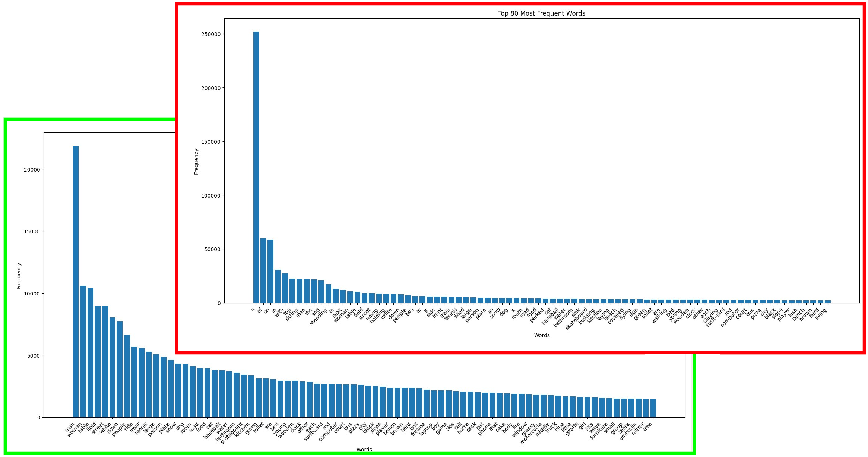Select the 'living' x-axis label in top chart

pos(821,314)
